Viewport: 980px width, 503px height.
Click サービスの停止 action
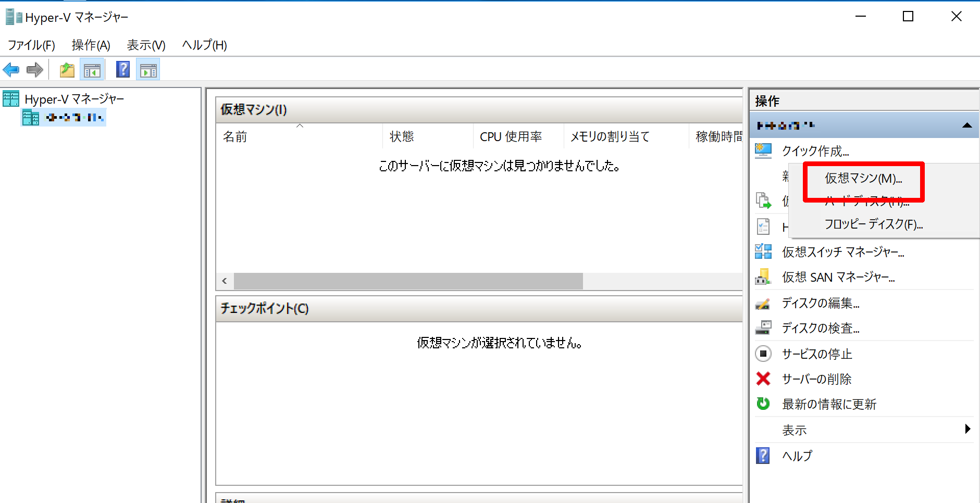tap(817, 354)
